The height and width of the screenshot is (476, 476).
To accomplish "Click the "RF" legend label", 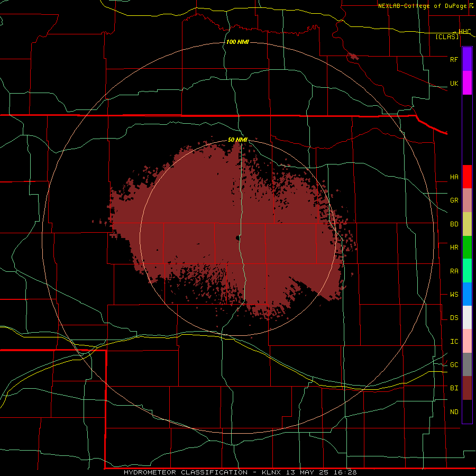I will 454,59.
